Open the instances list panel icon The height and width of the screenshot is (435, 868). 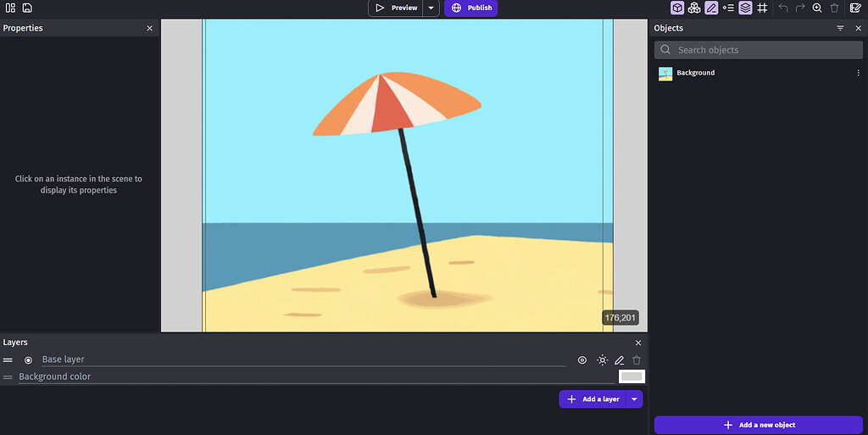[728, 8]
